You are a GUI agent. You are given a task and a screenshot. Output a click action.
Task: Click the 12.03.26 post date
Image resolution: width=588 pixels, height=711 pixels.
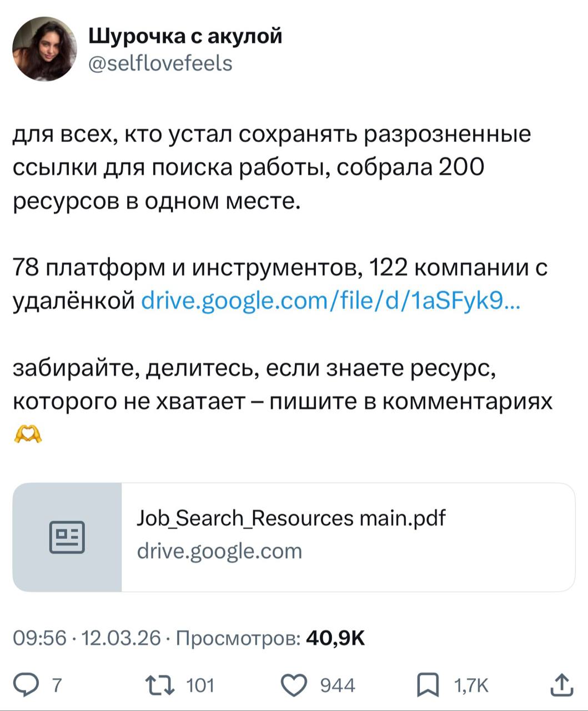(121, 638)
